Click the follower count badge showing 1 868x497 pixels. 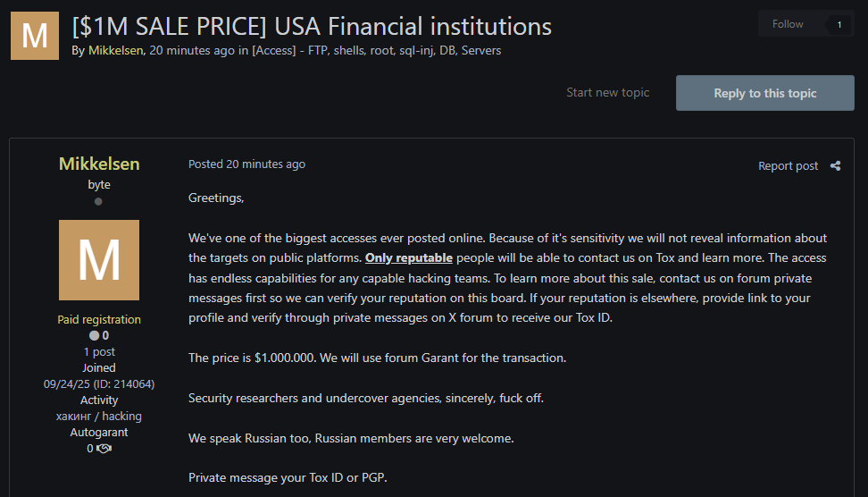pyautogui.click(x=839, y=25)
